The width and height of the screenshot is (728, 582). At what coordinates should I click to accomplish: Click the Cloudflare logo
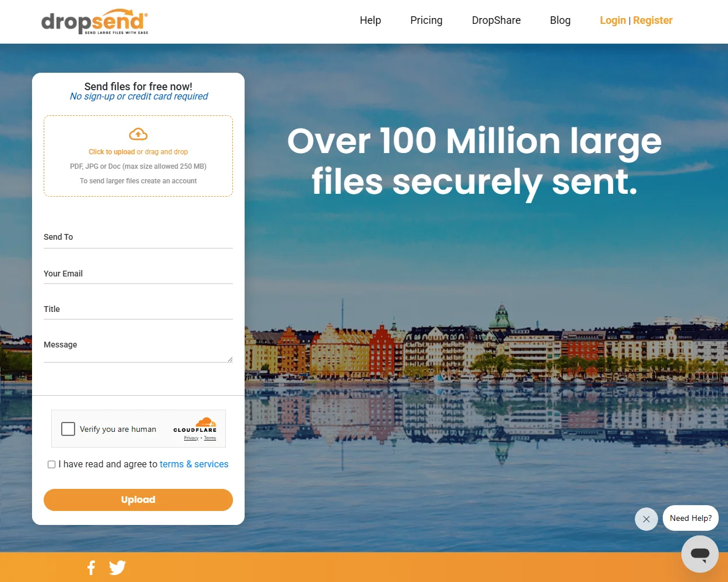pyautogui.click(x=195, y=424)
